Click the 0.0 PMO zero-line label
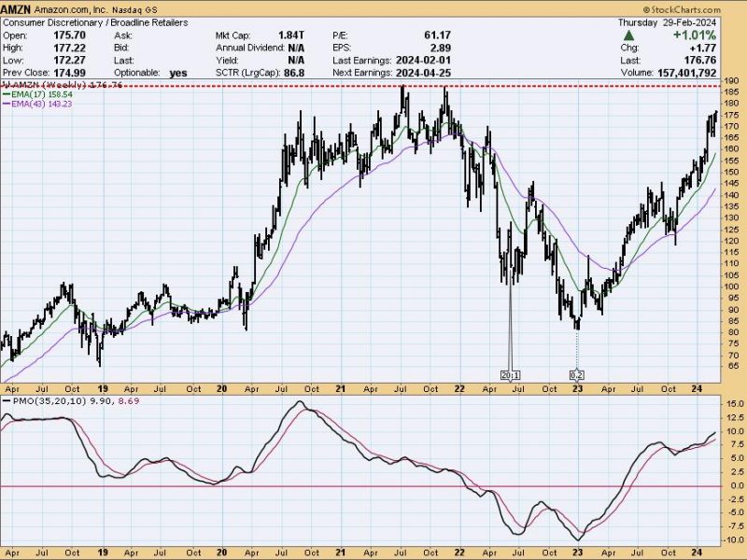This screenshot has width=747, height=560. pyautogui.click(x=737, y=485)
